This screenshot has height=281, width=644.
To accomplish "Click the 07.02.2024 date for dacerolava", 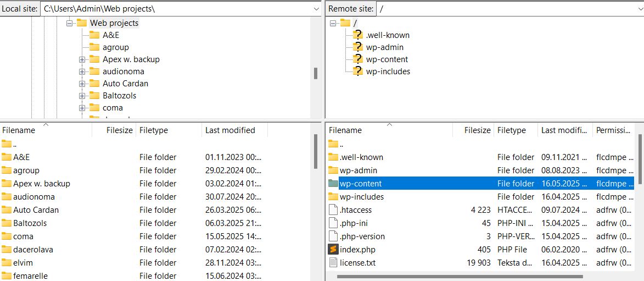I will point(233,249).
